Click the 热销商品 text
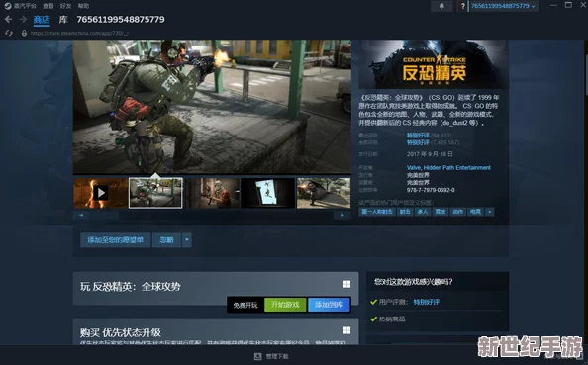The width and height of the screenshot is (588, 365). (x=392, y=319)
